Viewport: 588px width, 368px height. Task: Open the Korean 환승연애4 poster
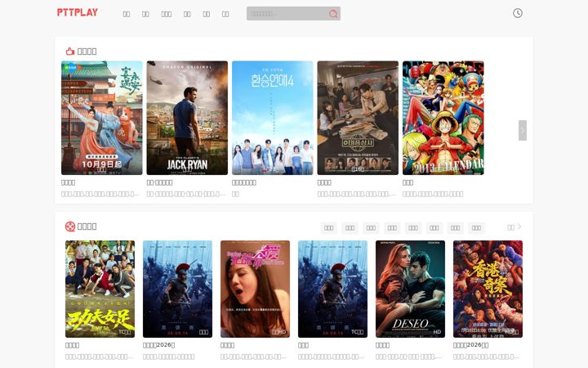coord(272,118)
